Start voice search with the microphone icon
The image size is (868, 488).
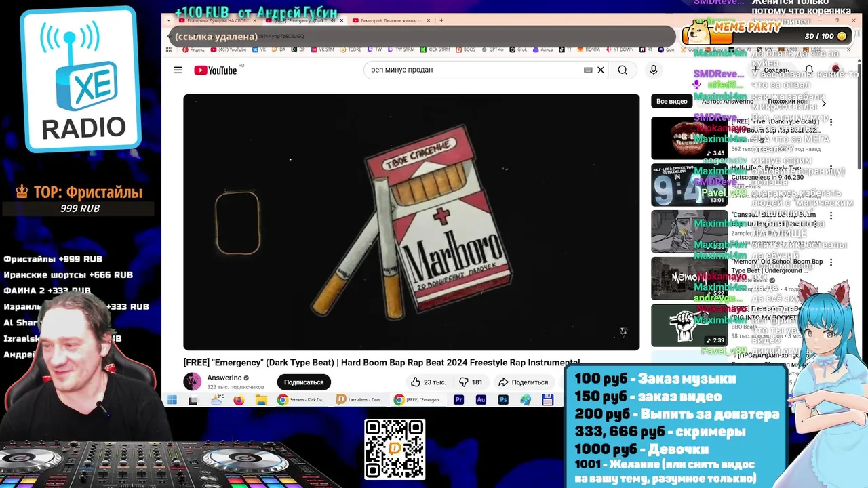654,70
